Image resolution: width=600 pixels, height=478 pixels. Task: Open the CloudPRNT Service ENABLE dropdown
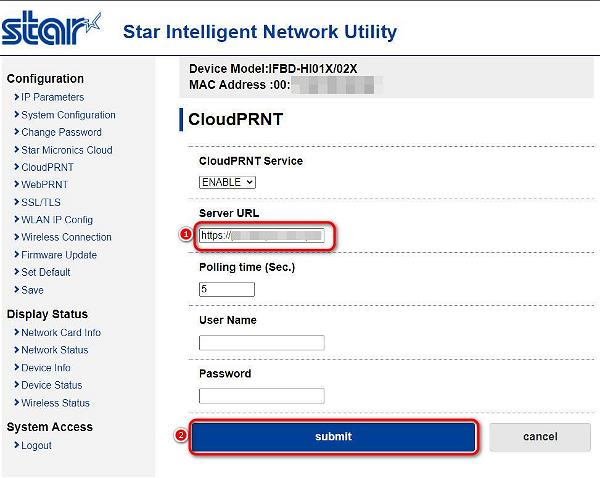pos(227,182)
